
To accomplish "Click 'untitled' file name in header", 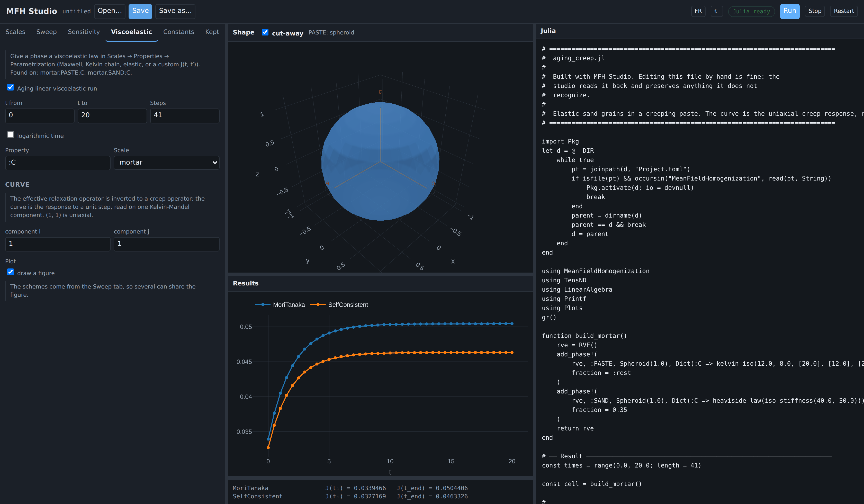I will 76,11.
